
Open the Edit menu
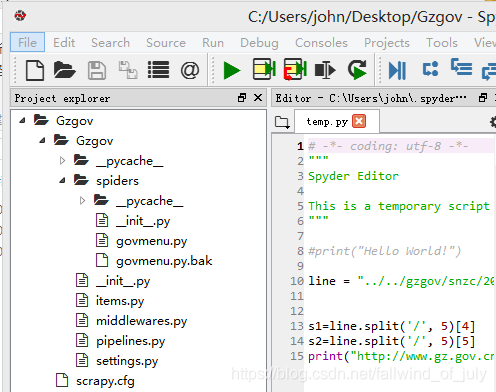click(x=64, y=42)
